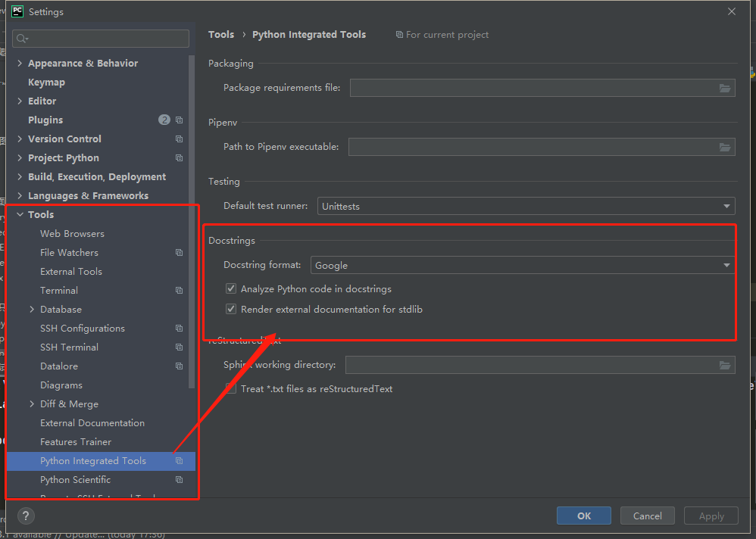Click the Plugins update count badge
The image size is (756, 539).
click(164, 120)
